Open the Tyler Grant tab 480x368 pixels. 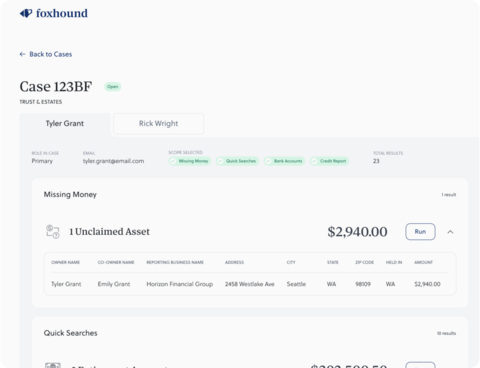[65, 124]
